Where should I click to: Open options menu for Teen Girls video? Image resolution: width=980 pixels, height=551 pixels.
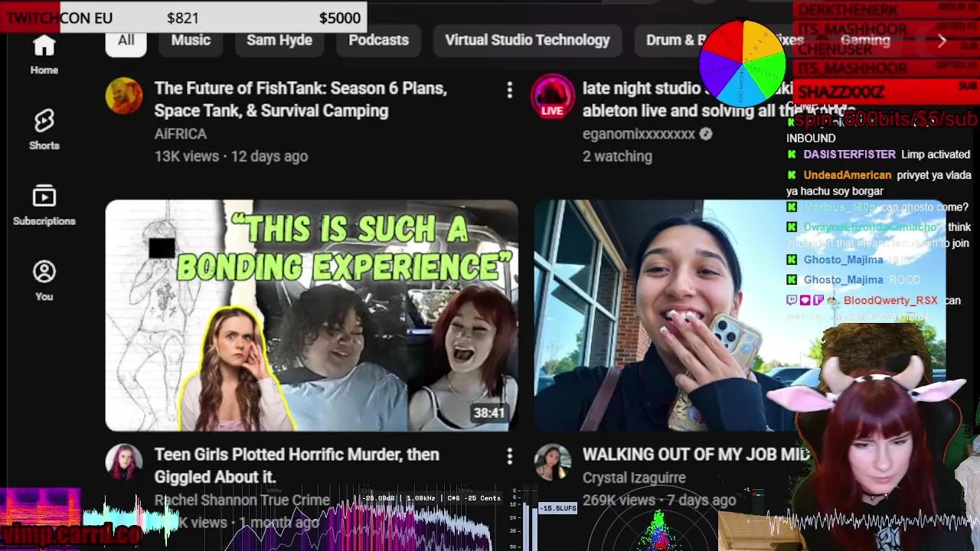point(509,457)
